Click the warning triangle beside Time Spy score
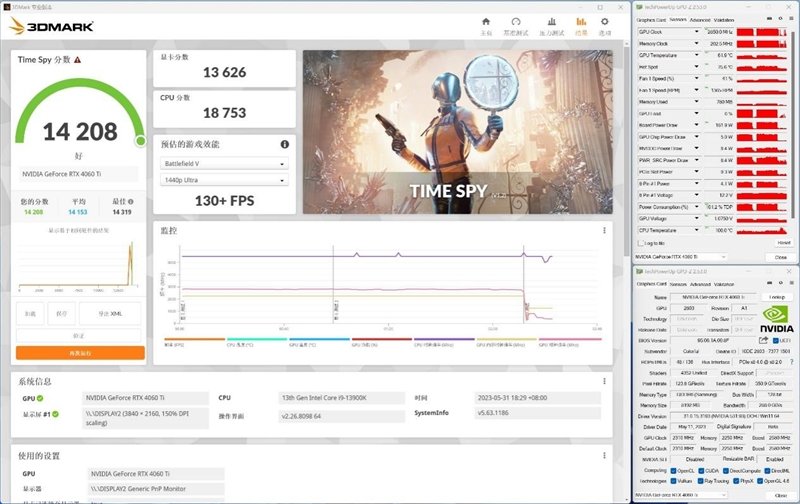 [x=78, y=60]
